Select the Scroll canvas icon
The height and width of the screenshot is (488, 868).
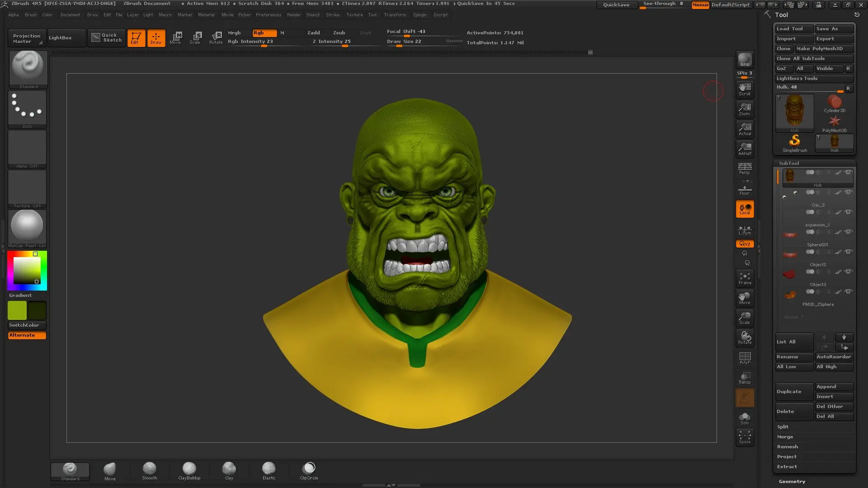coord(745,89)
